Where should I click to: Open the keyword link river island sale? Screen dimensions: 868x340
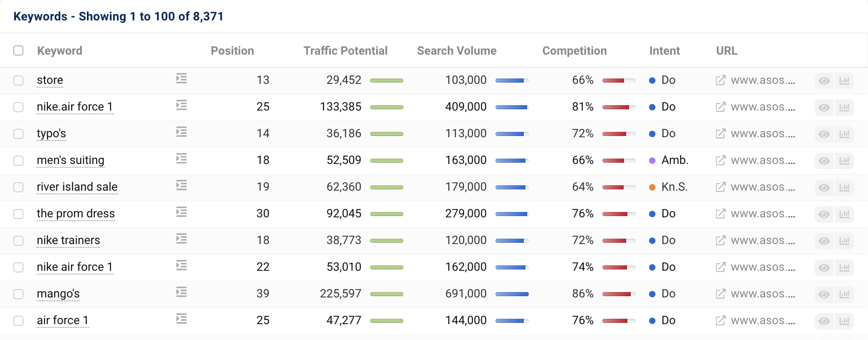[77, 187]
